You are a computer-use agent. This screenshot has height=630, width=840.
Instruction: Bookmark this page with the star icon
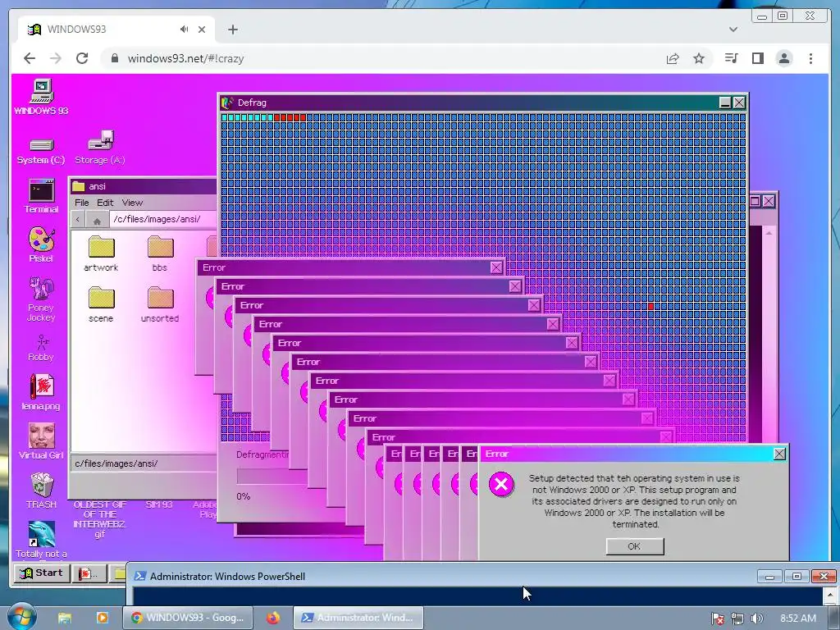click(x=699, y=58)
